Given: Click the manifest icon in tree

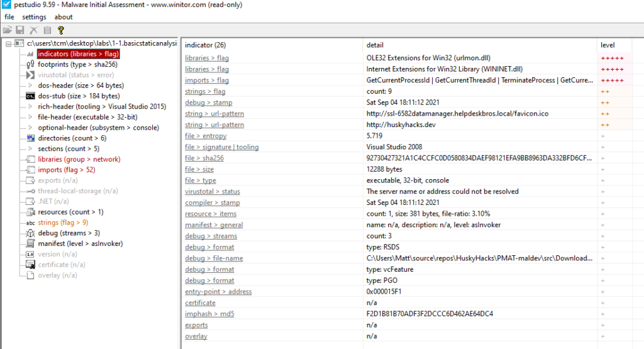Looking at the screenshot, I should click(x=30, y=244).
